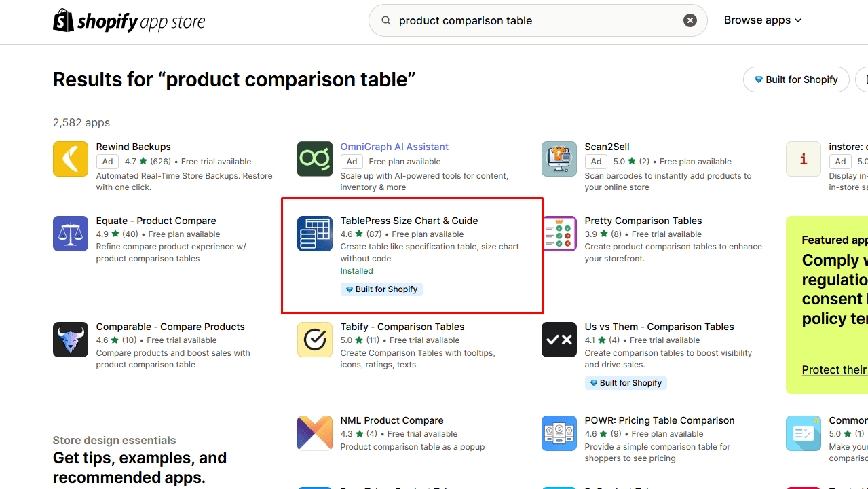Click the POWR: Pricing Table Comparison title
Image resolution: width=868 pixels, height=489 pixels.
(660, 420)
